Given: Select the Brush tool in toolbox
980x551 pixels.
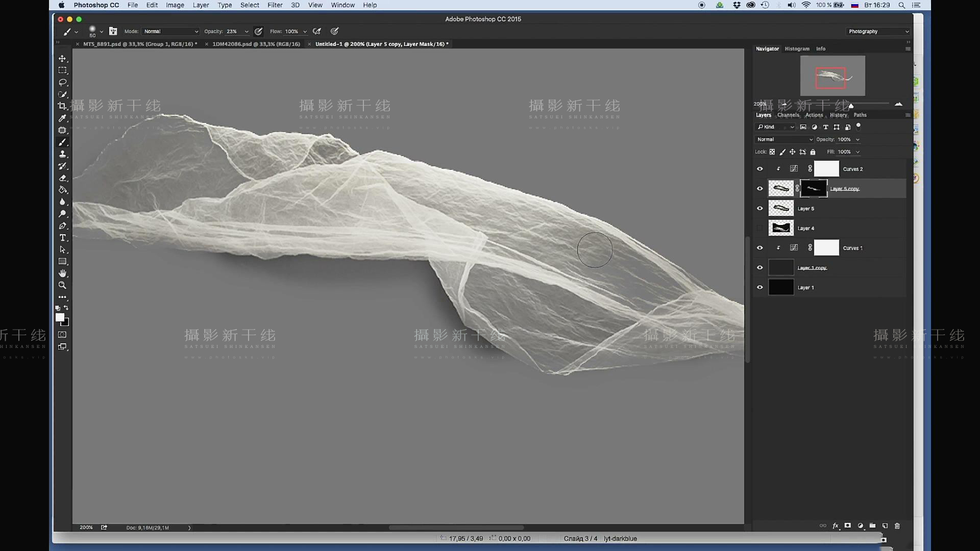Looking at the screenshot, I should [x=62, y=142].
